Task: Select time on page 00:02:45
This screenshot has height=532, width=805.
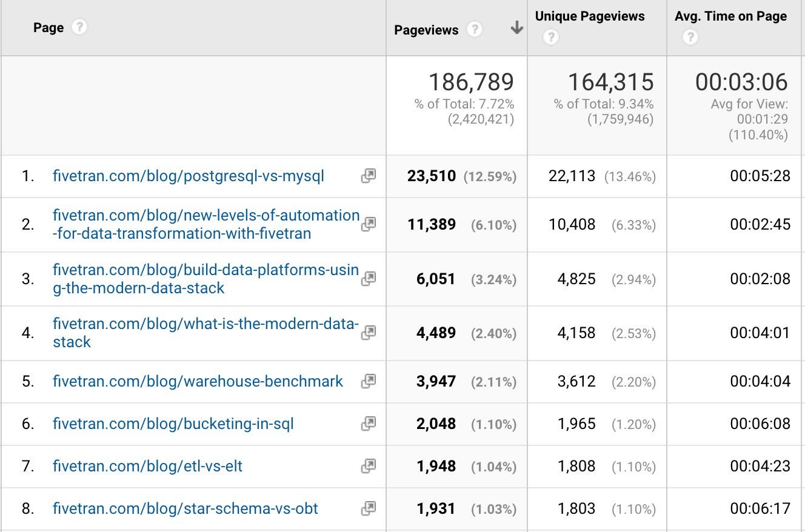Action: pos(760,224)
